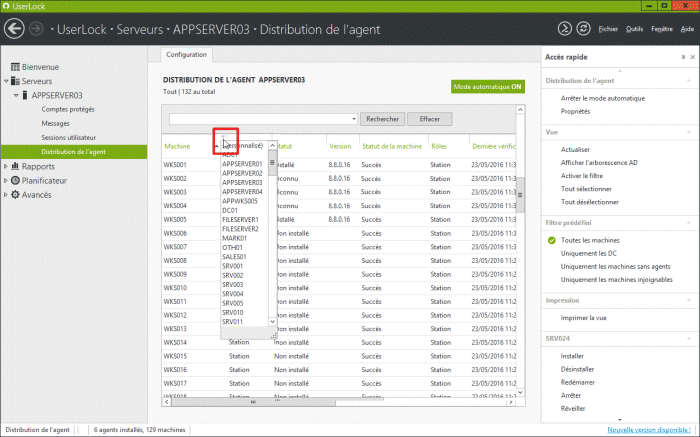This screenshot has width=700, height=437.
Task: Click green check beside Toutes les machines
Action: [x=552, y=240]
